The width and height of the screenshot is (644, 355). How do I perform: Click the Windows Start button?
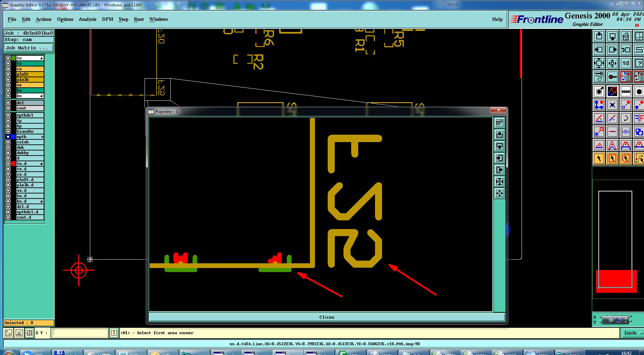pyautogui.click(x=8, y=353)
